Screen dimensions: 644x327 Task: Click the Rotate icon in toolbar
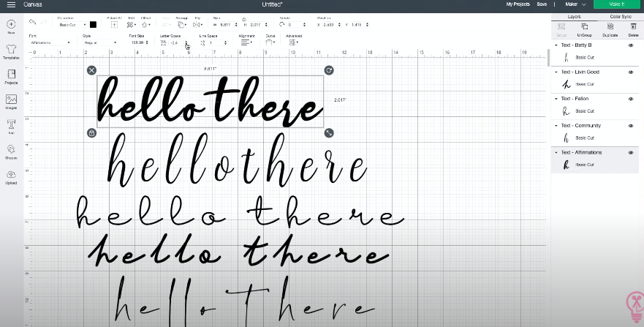(281, 25)
